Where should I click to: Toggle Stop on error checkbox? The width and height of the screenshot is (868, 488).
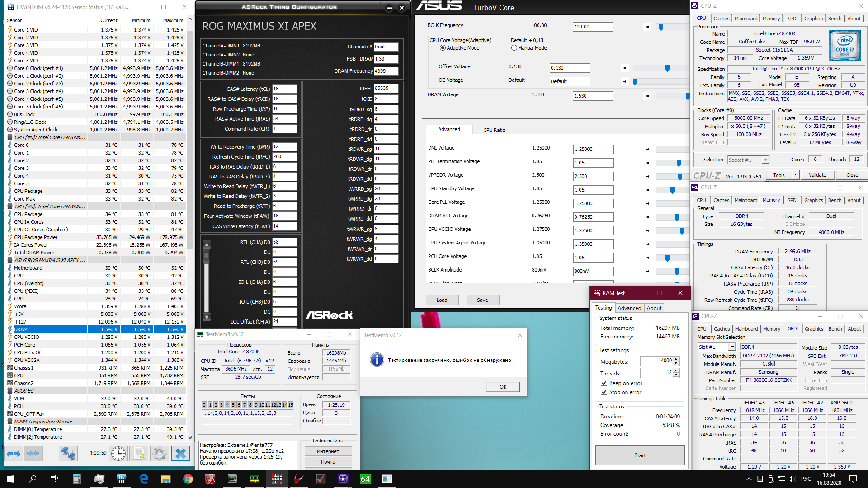pos(604,392)
